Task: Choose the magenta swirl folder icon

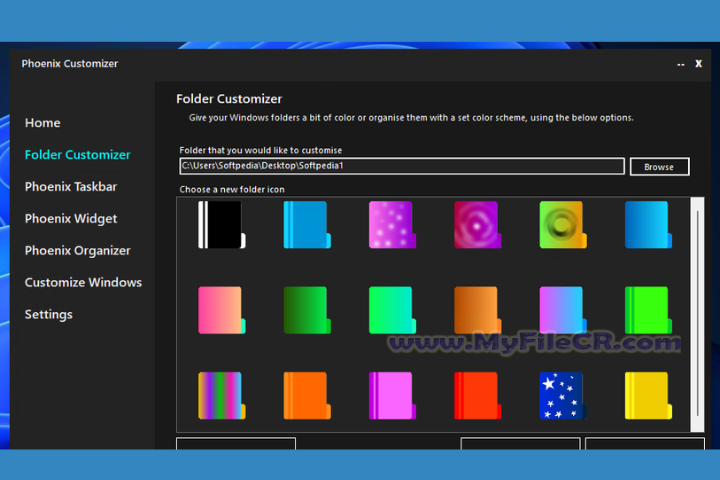Action: 478,225
